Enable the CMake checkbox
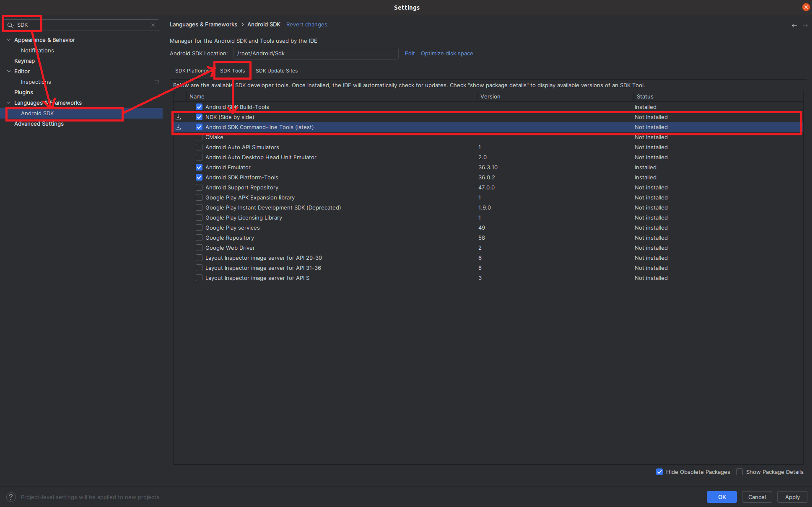Viewport: 812px width, 507px height. pyautogui.click(x=199, y=137)
